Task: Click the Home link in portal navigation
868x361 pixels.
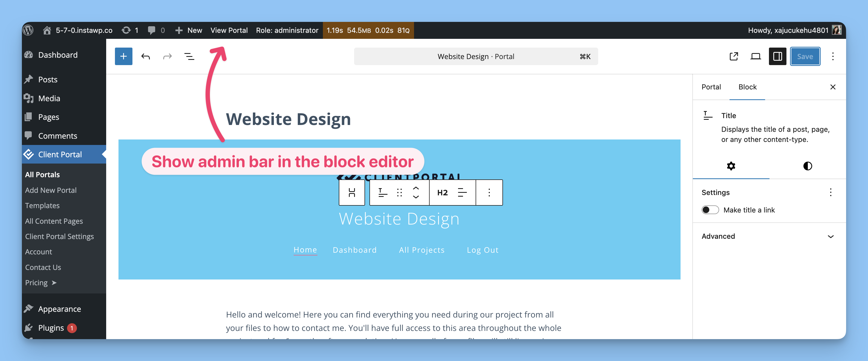Action: (305, 250)
